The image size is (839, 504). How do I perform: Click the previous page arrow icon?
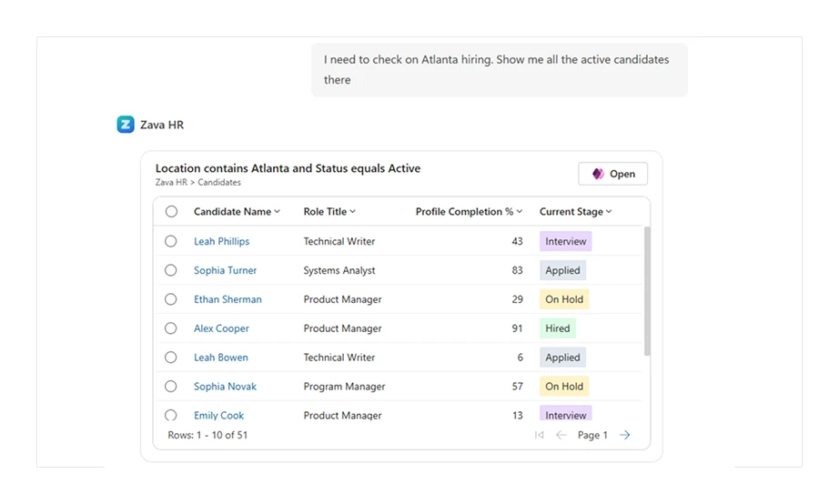pos(561,435)
